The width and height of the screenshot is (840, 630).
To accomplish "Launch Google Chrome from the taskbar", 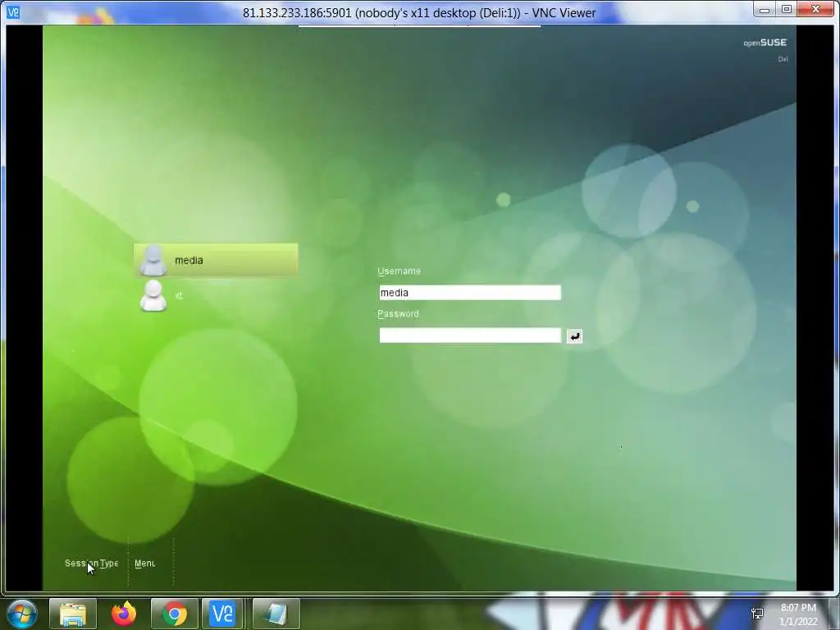I will (175, 614).
